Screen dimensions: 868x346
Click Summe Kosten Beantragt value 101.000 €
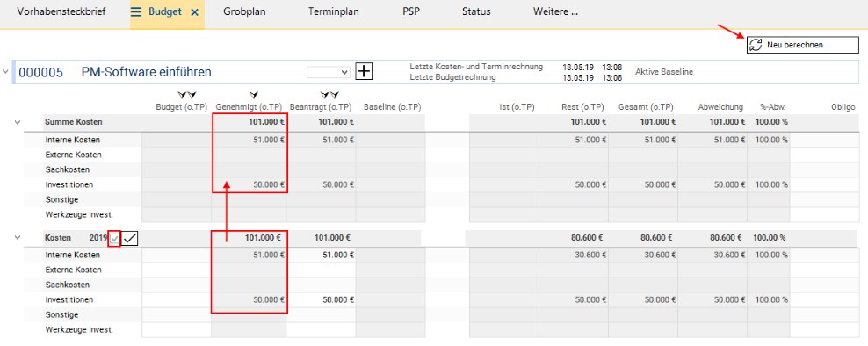coord(336,122)
